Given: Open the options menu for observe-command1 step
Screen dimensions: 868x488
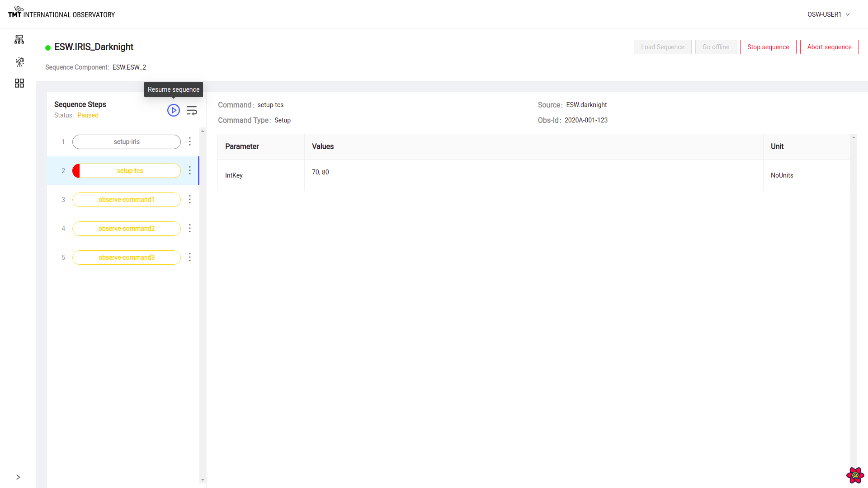Looking at the screenshot, I should point(190,199).
